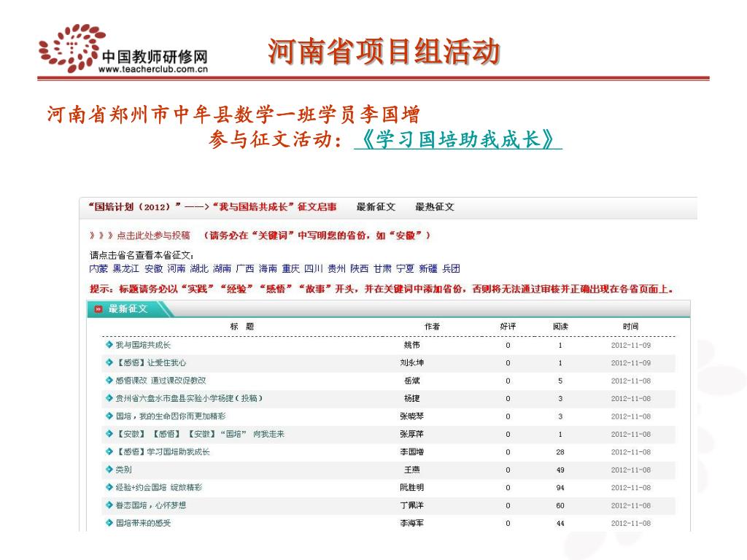Open the 最新征文 tab in header

coord(376,206)
